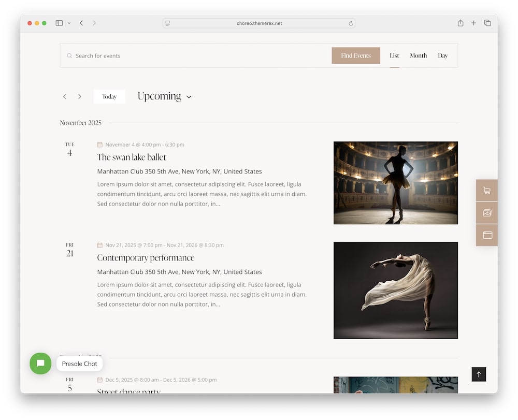Open the window layout side panel icon
Image resolution: width=518 pixels, height=420 pixels.
487,235
